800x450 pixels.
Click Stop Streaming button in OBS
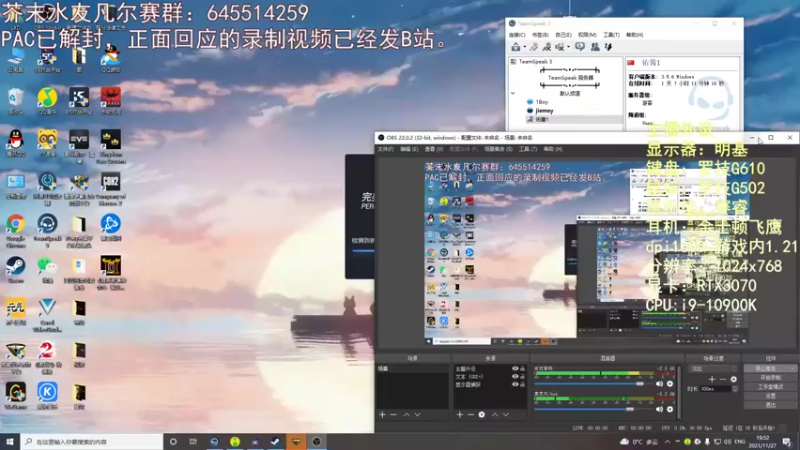coord(770,368)
